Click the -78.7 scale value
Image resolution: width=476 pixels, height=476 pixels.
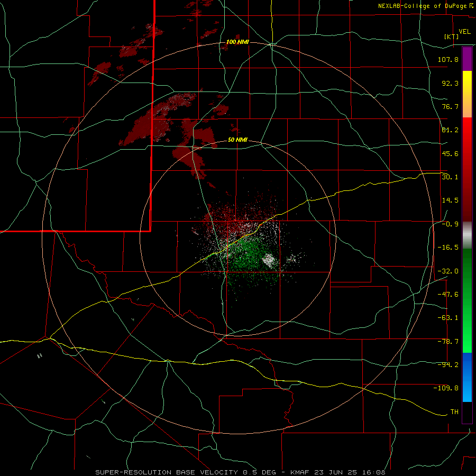(448, 342)
